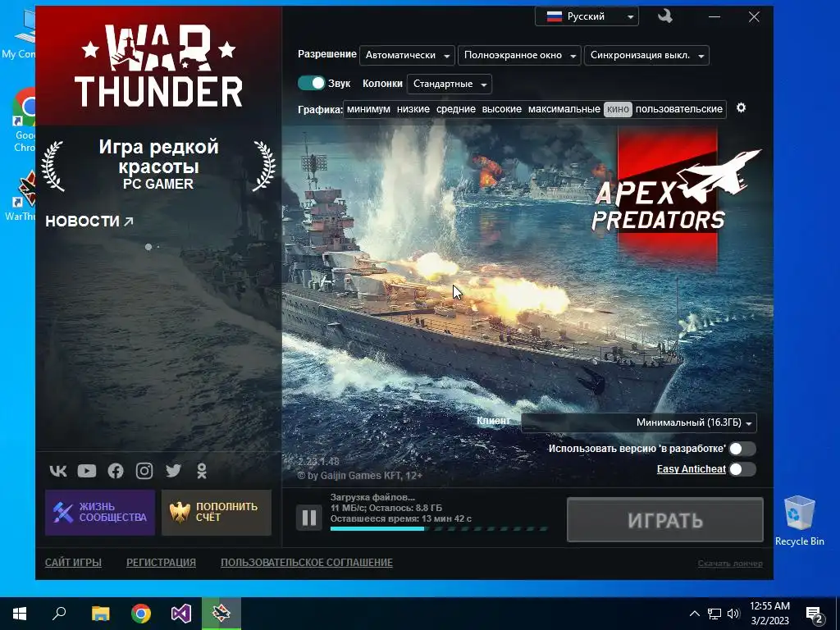840x630 pixels.
Task: Open the Facebook page icon
Action: pos(116,471)
